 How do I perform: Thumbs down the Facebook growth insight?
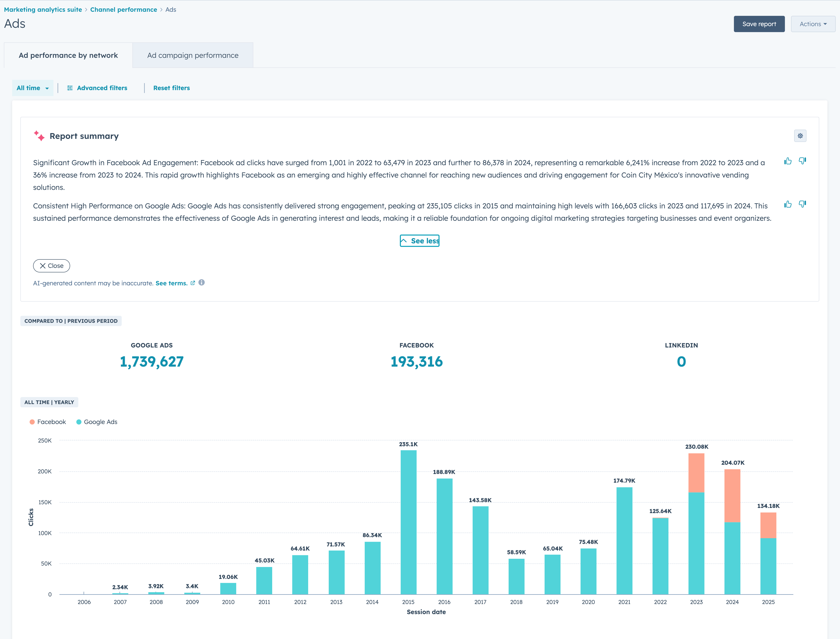pyautogui.click(x=802, y=161)
